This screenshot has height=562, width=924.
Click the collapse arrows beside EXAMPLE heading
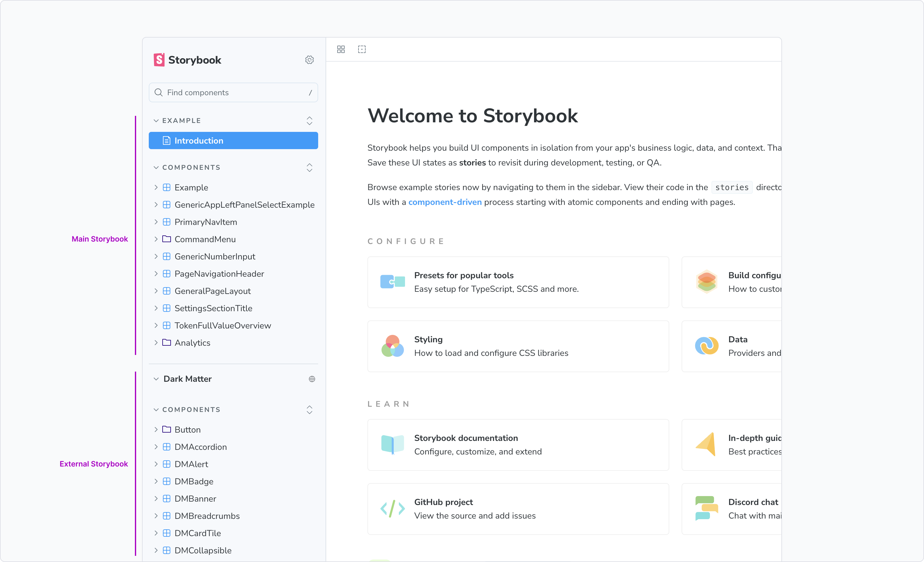pyautogui.click(x=309, y=120)
